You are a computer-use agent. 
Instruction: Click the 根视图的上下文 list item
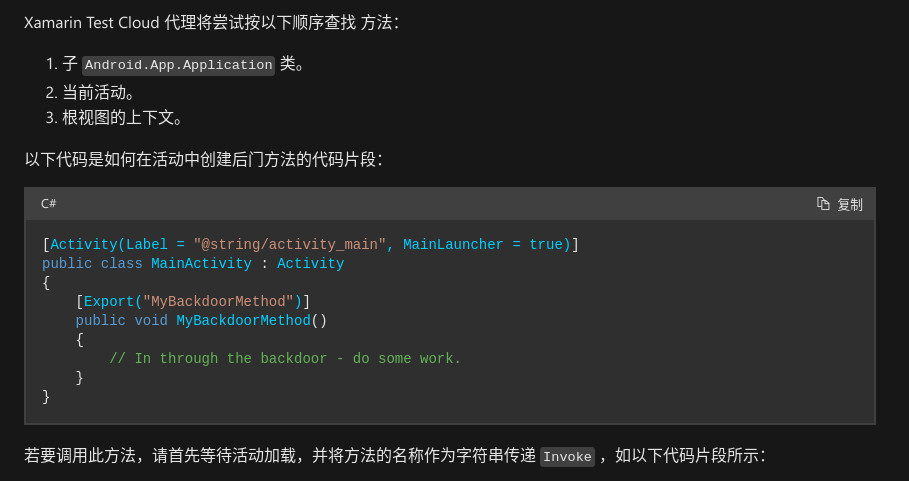pos(123,118)
